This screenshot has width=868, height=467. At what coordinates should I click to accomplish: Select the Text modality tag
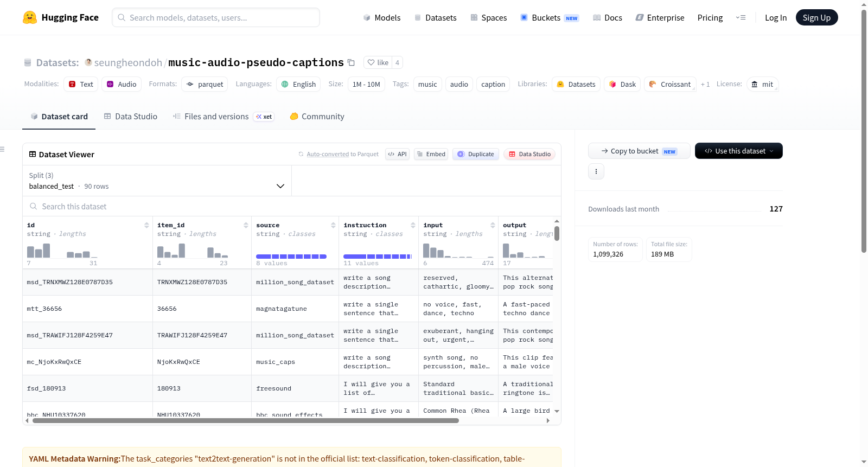[x=81, y=84]
